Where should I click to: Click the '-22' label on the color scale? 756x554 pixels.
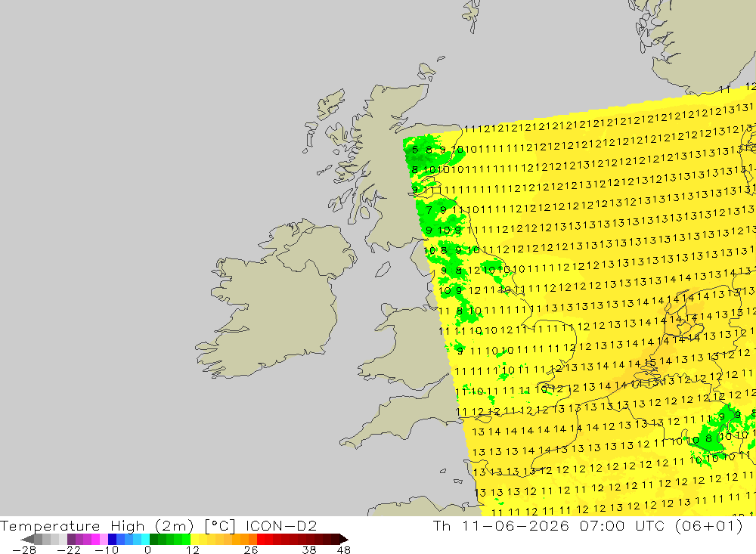click(x=69, y=550)
